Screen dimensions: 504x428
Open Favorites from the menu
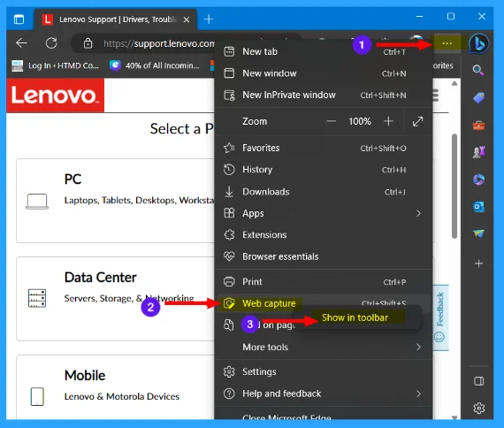[323, 148]
